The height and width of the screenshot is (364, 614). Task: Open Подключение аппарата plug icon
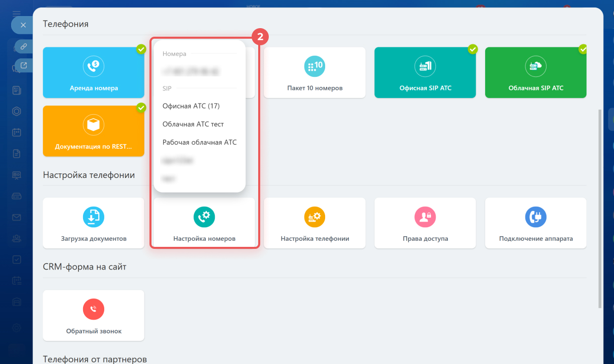coord(535,217)
